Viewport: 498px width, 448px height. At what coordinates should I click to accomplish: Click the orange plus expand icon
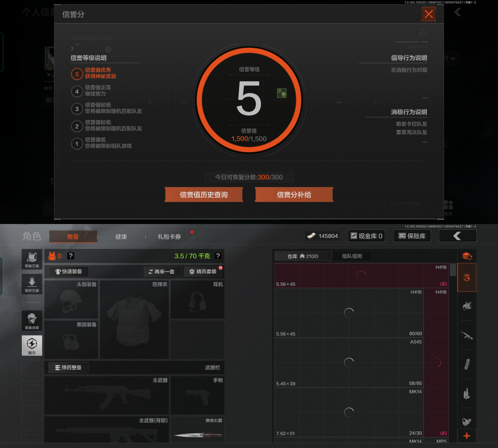[x=466, y=436]
